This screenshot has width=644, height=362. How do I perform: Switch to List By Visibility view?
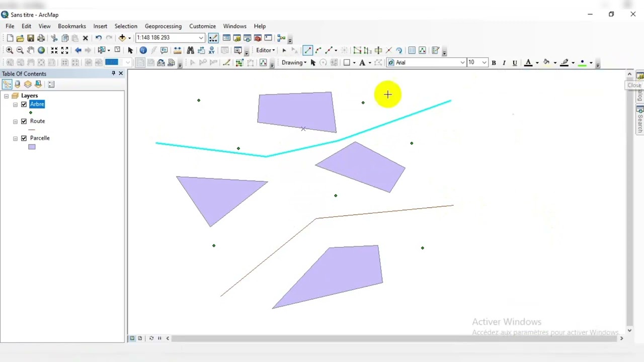(x=28, y=84)
